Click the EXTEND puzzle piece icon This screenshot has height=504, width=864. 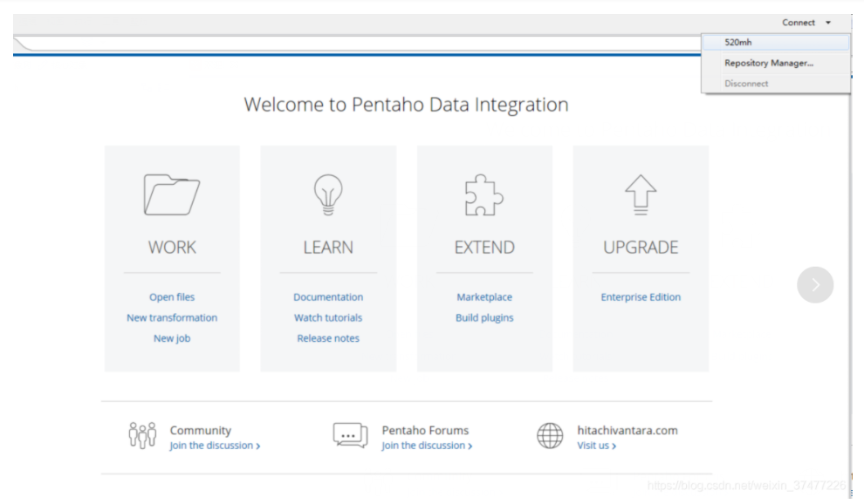coord(483,194)
